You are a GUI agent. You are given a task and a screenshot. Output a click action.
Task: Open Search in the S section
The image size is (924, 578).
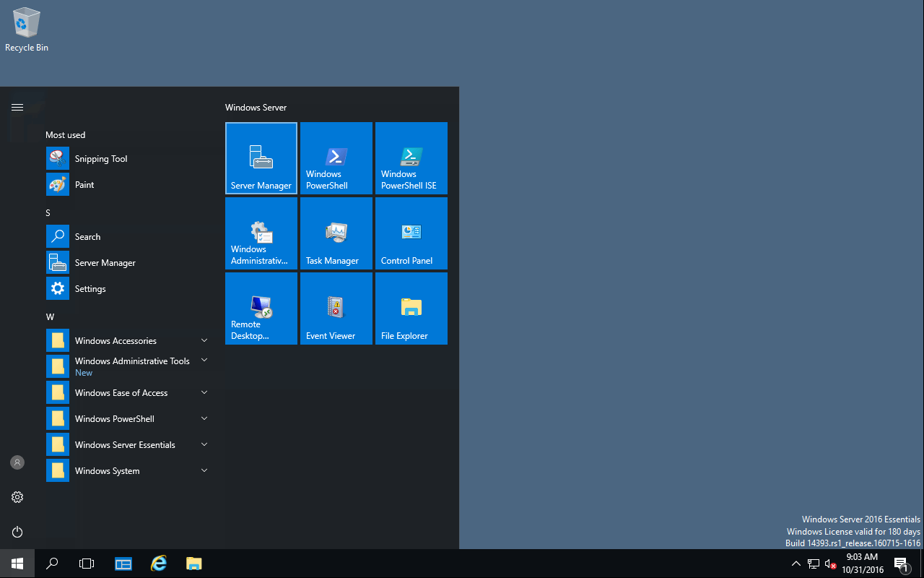click(x=127, y=237)
